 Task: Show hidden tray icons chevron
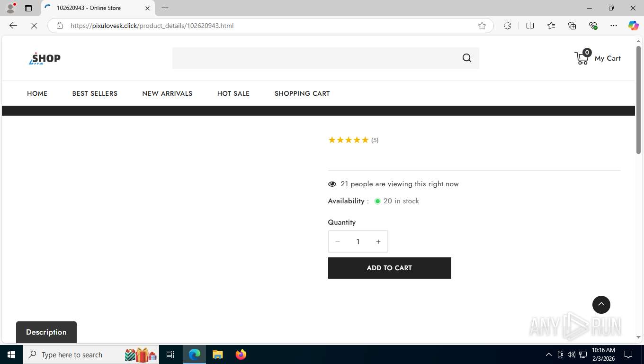click(548, 355)
